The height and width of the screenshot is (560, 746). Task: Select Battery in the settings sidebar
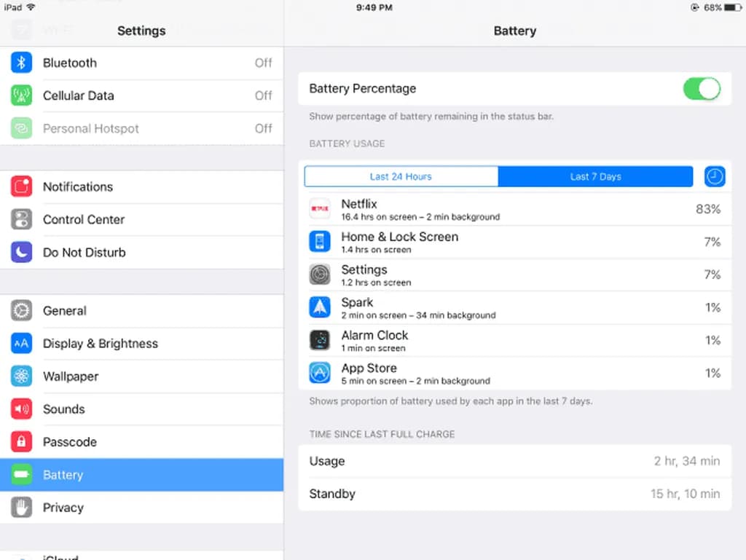click(x=142, y=475)
